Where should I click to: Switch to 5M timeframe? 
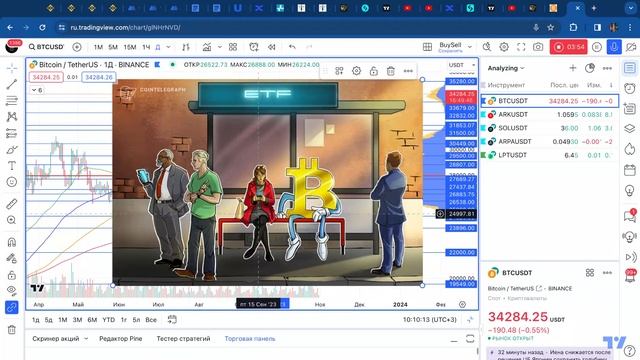pos(113,47)
